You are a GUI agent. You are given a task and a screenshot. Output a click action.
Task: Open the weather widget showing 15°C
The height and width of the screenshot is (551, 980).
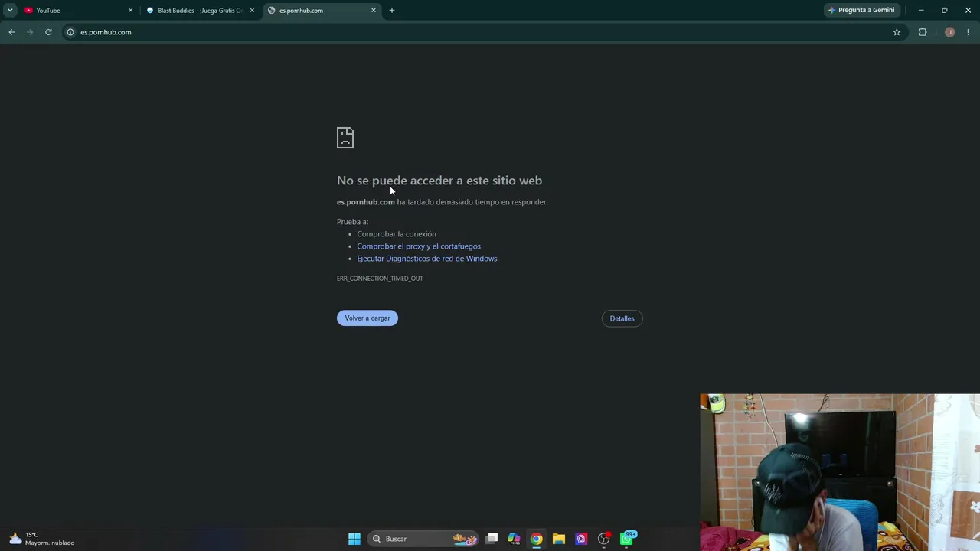(x=42, y=539)
